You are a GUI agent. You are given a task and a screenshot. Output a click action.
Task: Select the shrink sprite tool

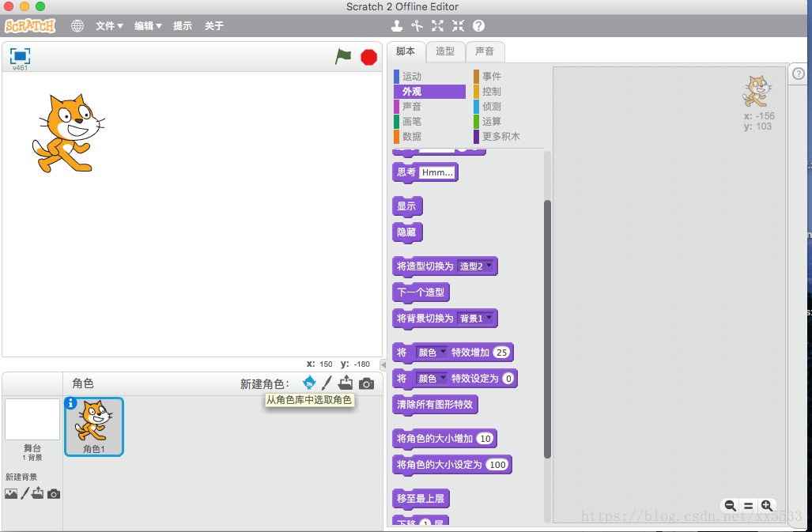[x=459, y=25]
